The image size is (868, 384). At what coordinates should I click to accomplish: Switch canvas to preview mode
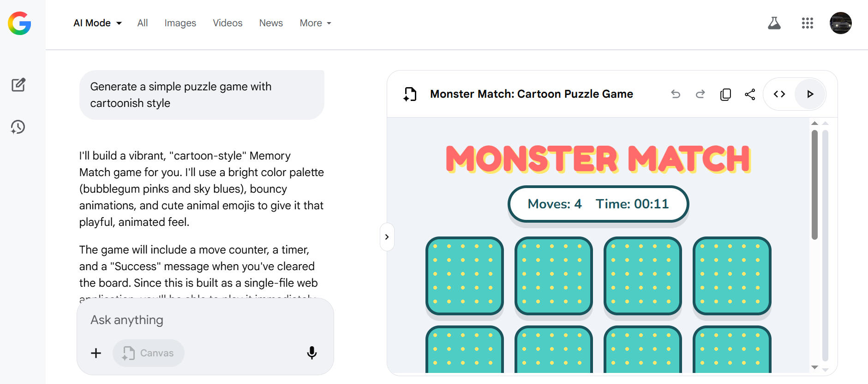[810, 94]
